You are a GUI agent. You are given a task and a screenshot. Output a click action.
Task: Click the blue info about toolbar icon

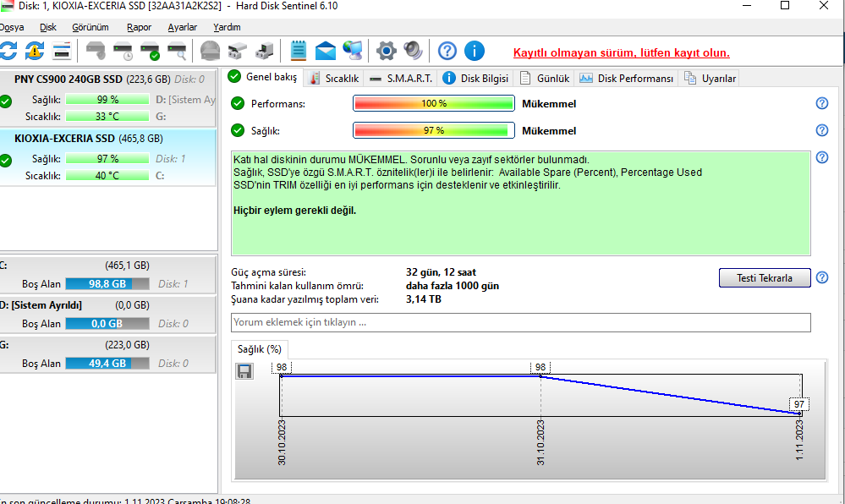tap(475, 52)
